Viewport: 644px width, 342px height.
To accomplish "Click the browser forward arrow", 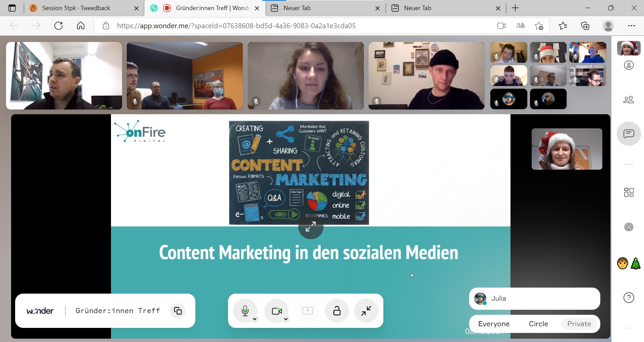I will click(36, 26).
